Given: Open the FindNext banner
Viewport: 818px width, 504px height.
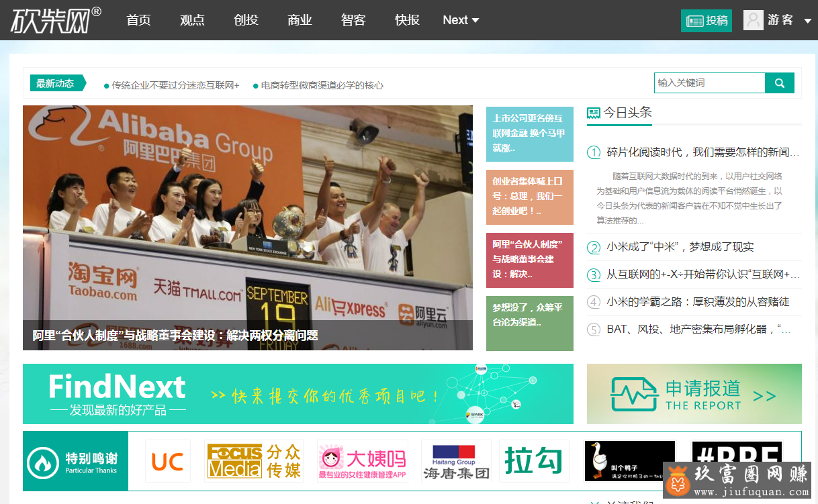Looking at the screenshot, I should coord(298,394).
